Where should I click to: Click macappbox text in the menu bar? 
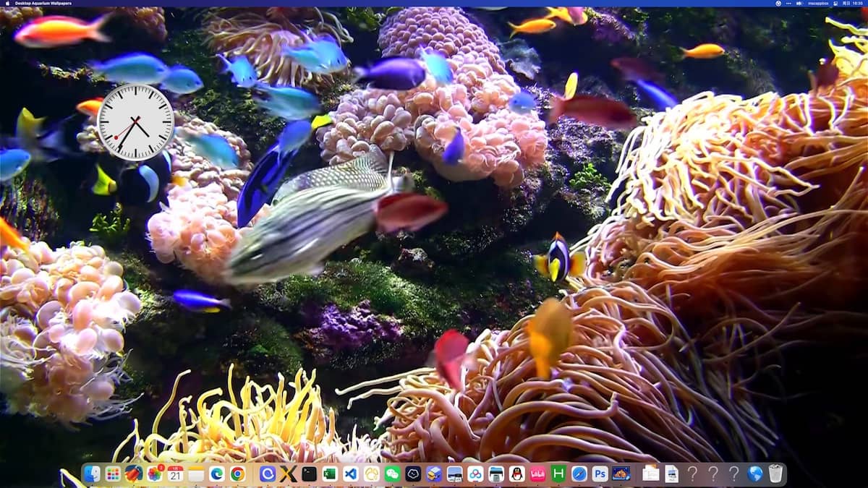[x=818, y=4]
